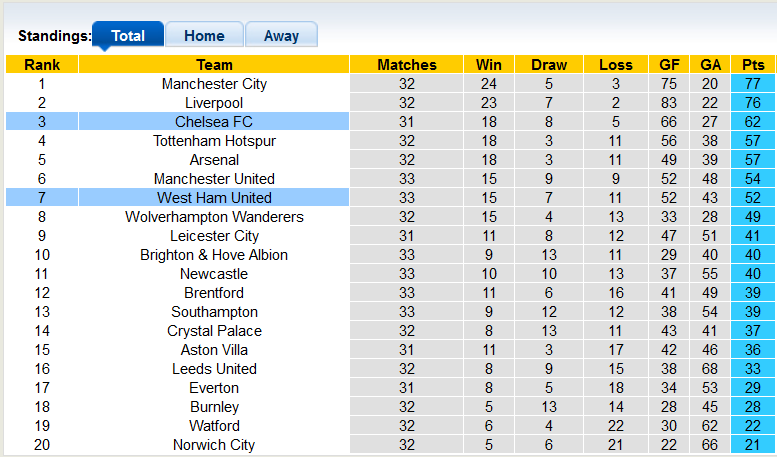Click the Pts column header
The width and height of the screenshot is (777, 457).
[753, 65]
